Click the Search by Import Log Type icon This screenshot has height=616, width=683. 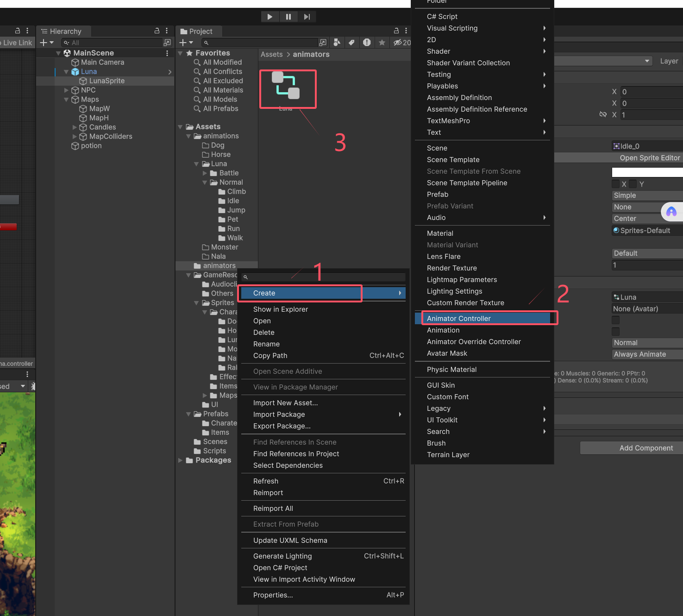click(x=367, y=43)
